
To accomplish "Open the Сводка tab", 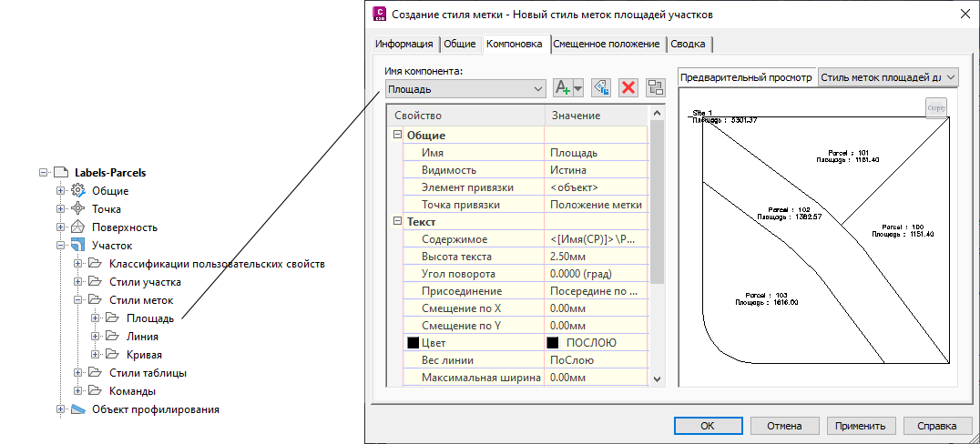I will point(689,44).
